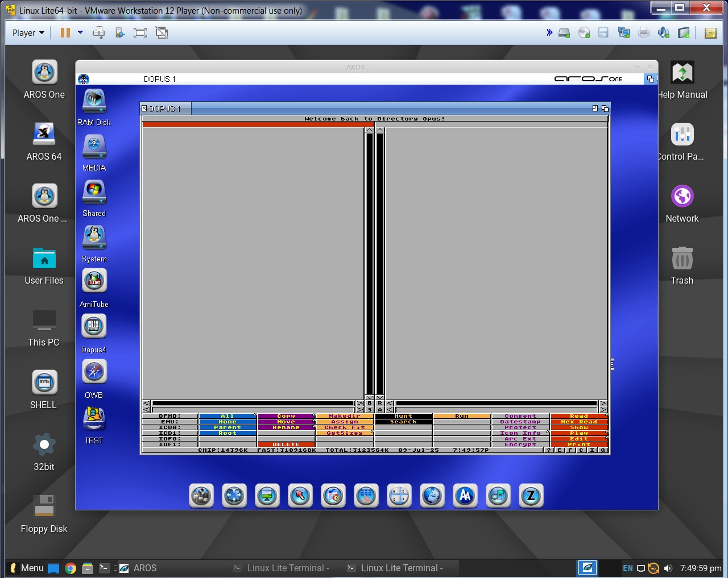Click the Dopus4 desktop icon
Image resolution: width=728 pixels, height=578 pixels.
[x=94, y=327]
